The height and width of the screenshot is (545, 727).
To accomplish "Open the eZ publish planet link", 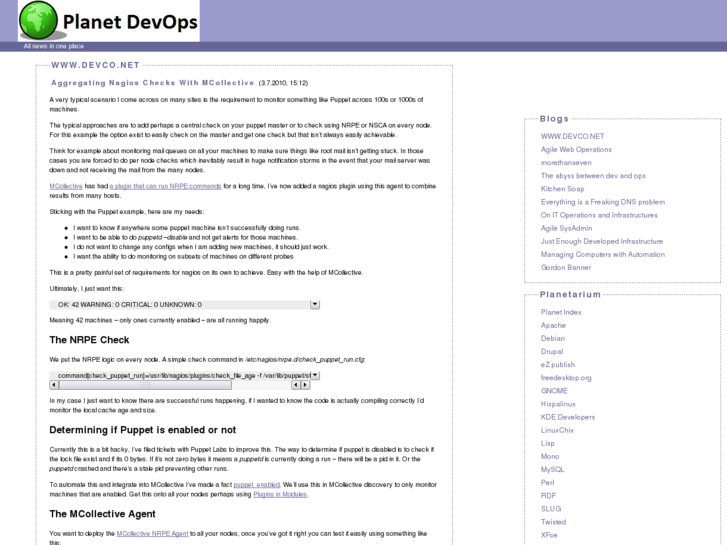I will click(x=558, y=365).
